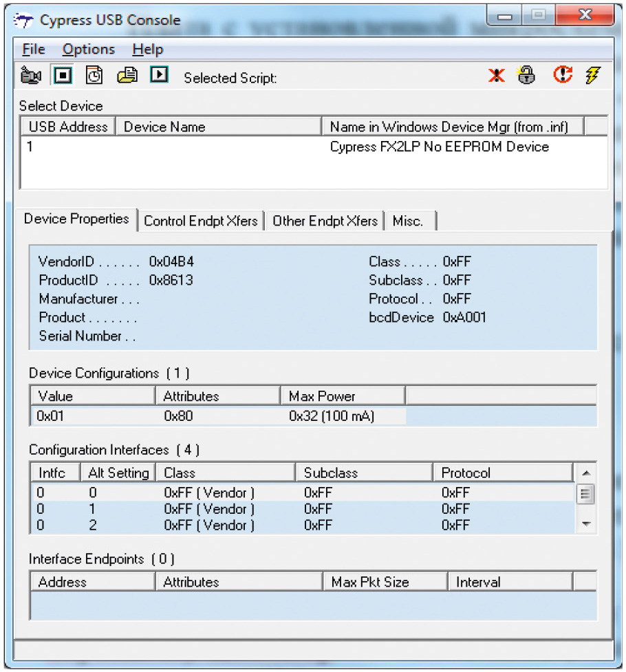Click the red X toolbar icon

[496, 76]
